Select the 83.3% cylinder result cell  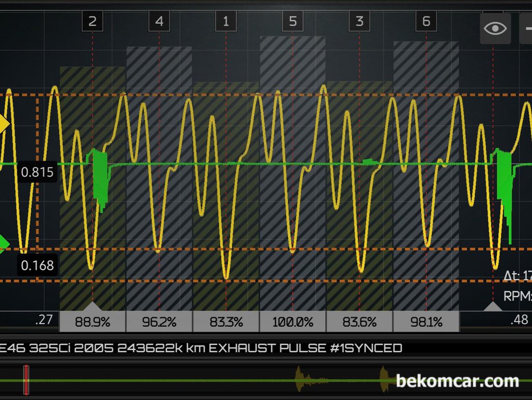[226, 322]
